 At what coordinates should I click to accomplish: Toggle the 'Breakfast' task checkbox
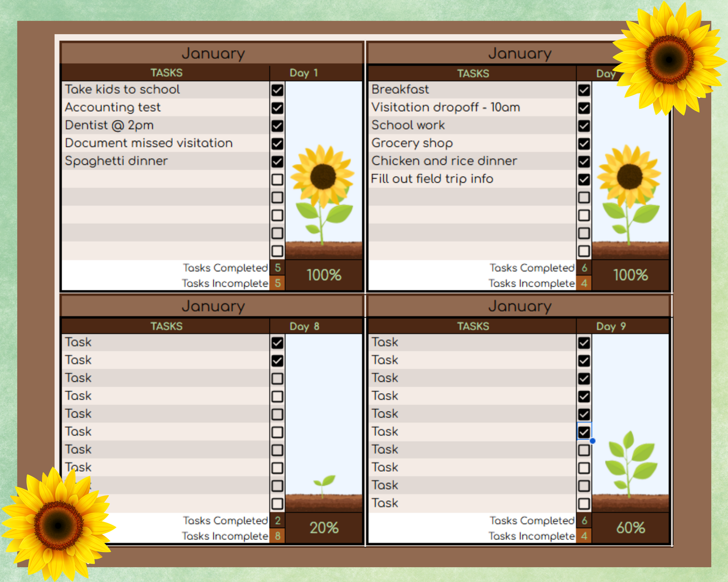(584, 90)
